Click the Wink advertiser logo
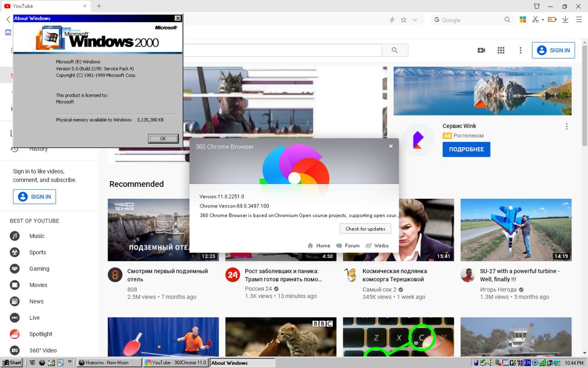This screenshot has width=588, height=368. (x=418, y=140)
